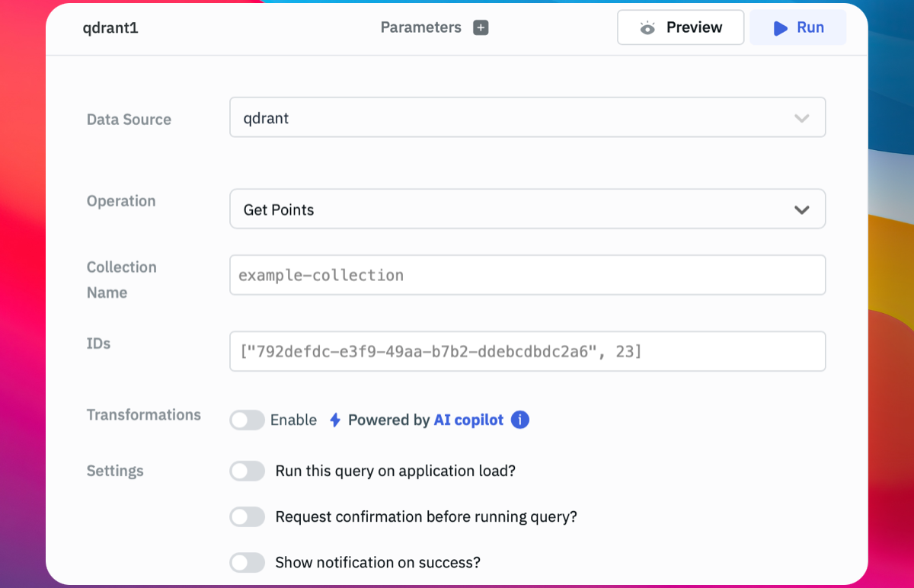Open the AI copilot link
This screenshot has width=914, height=588.
click(468, 420)
